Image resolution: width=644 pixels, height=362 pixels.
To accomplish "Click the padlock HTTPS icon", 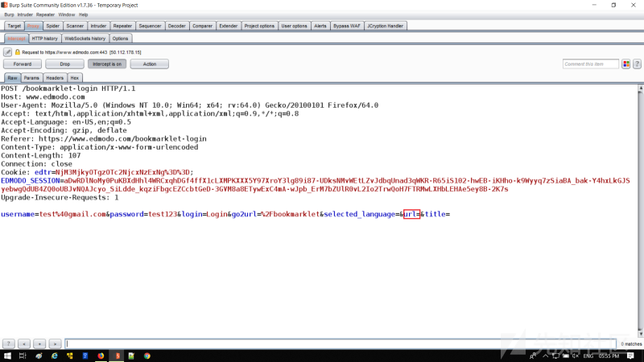I will [x=17, y=52].
